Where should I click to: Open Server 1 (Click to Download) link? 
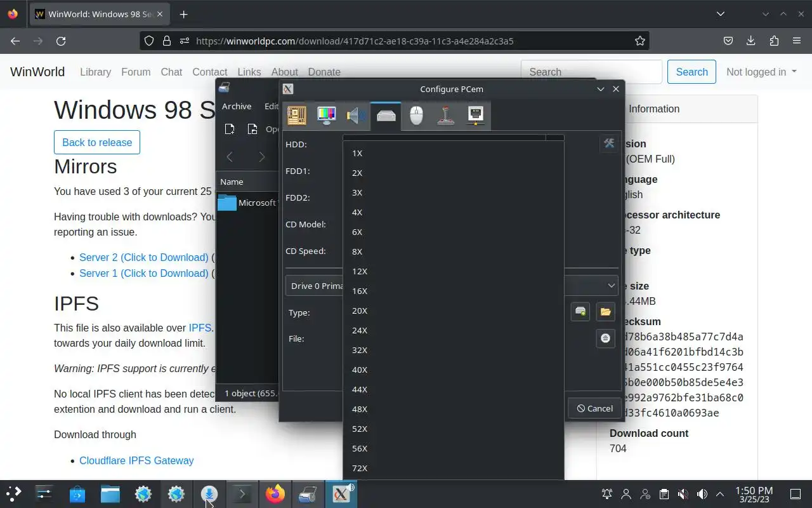(x=144, y=273)
